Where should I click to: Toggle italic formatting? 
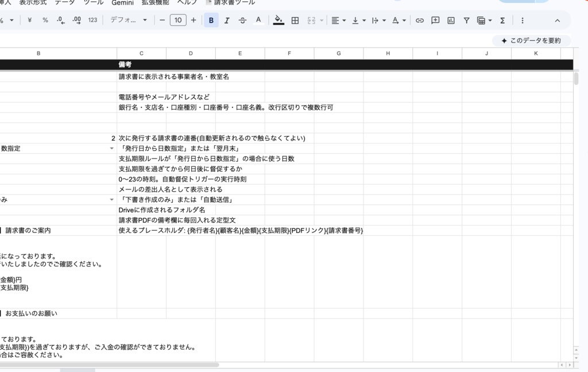[x=226, y=20]
